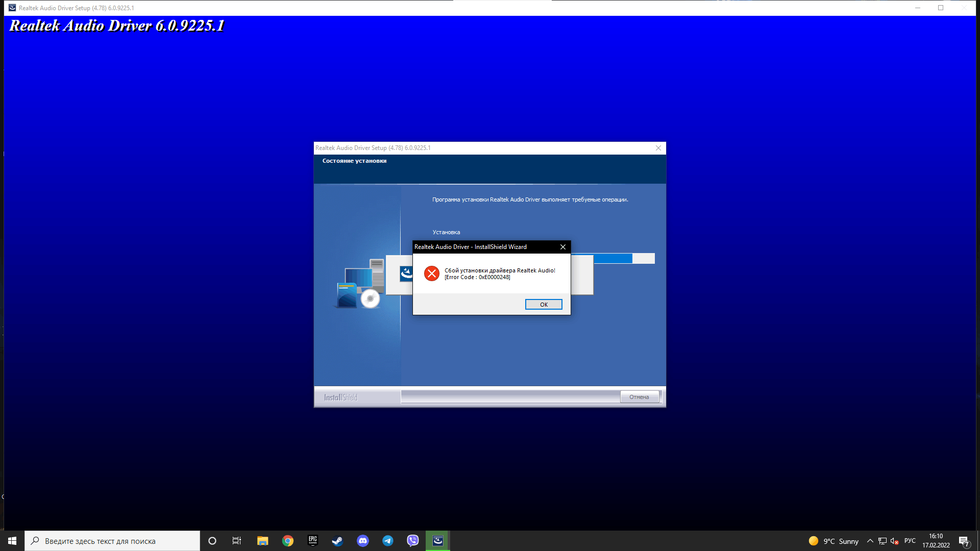The height and width of the screenshot is (551, 980).
Task: Click OK in the error dialog
Action: click(544, 305)
